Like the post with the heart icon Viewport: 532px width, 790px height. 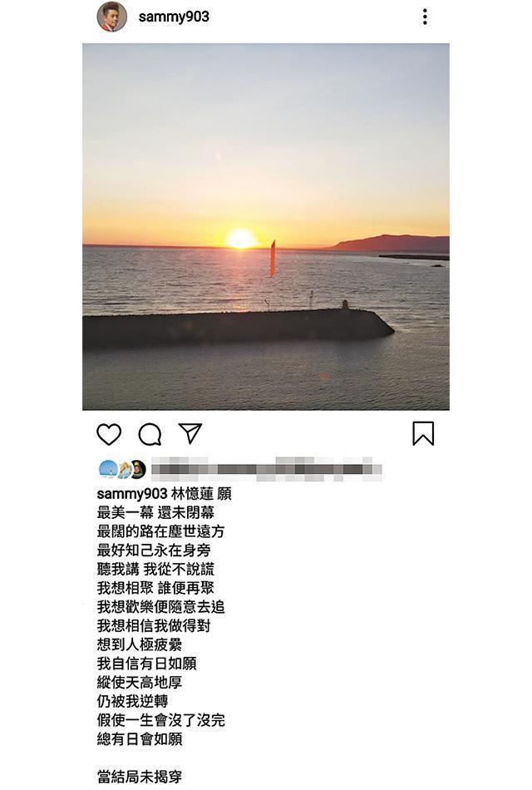pyautogui.click(x=109, y=434)
